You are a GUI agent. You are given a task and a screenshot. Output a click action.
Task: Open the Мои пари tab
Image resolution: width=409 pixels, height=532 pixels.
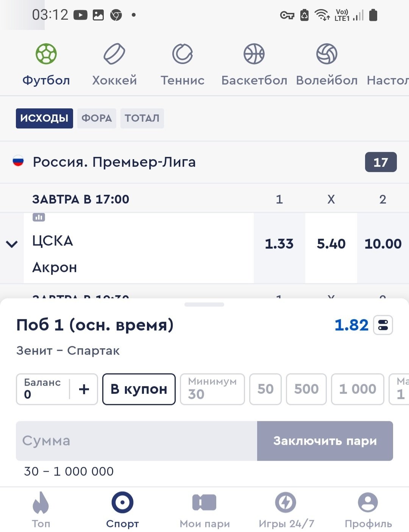(x=204, y=503)
